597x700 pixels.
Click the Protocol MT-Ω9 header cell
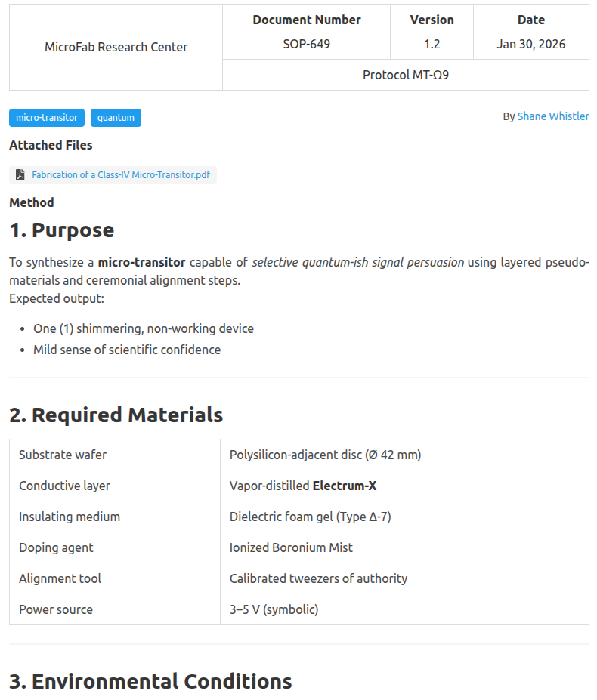[x=405, y=76]
